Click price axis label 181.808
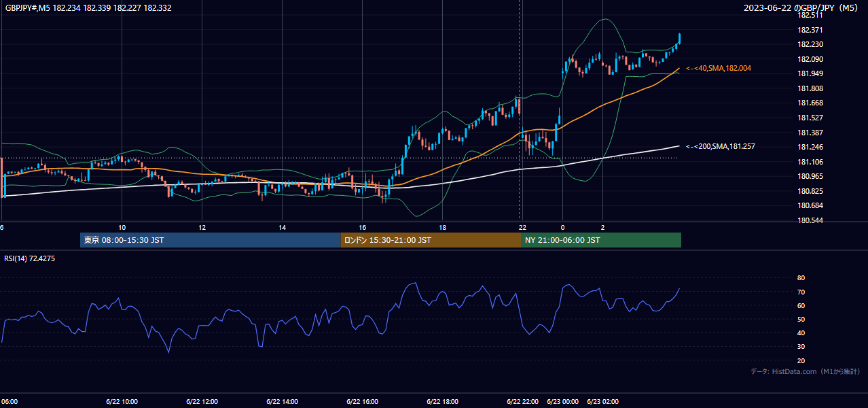The height and width of the screenshot is (408, 868). coord(810,88)
